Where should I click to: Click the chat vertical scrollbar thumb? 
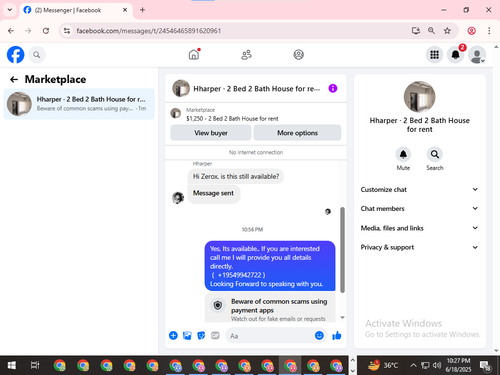pyautogui.click(x=342, y=250)
